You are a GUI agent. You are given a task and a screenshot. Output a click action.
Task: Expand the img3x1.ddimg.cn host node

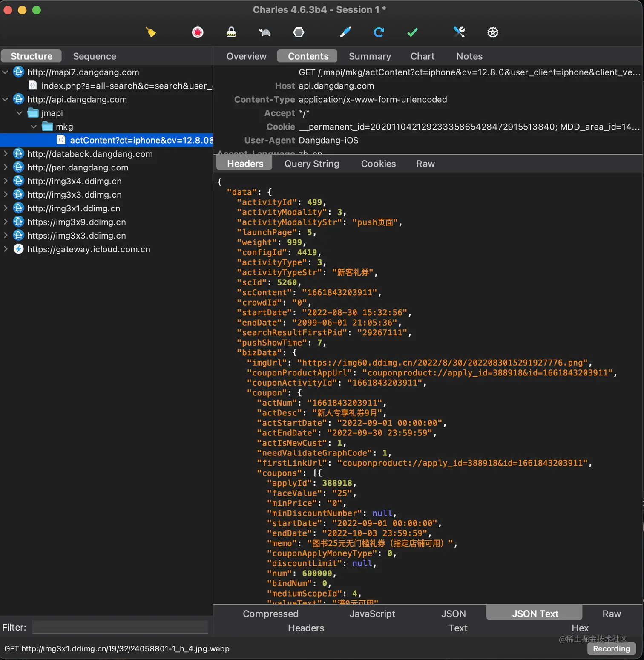tap(5, 208)
